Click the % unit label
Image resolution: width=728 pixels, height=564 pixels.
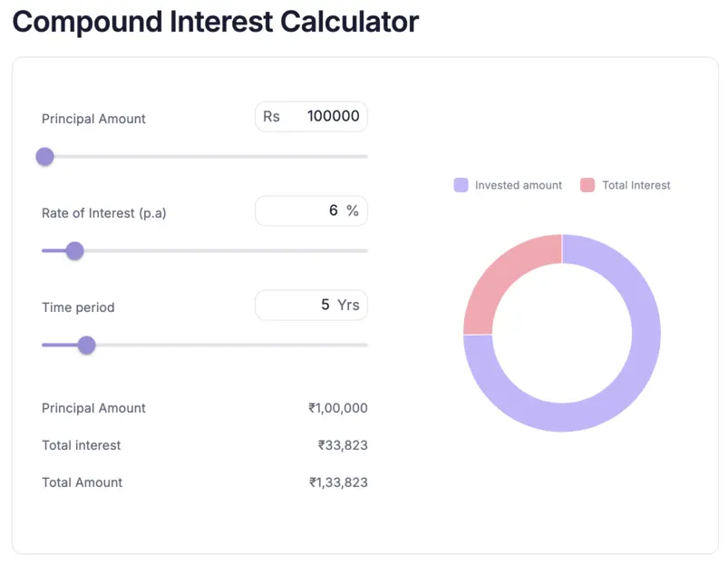tap(352, 210)
